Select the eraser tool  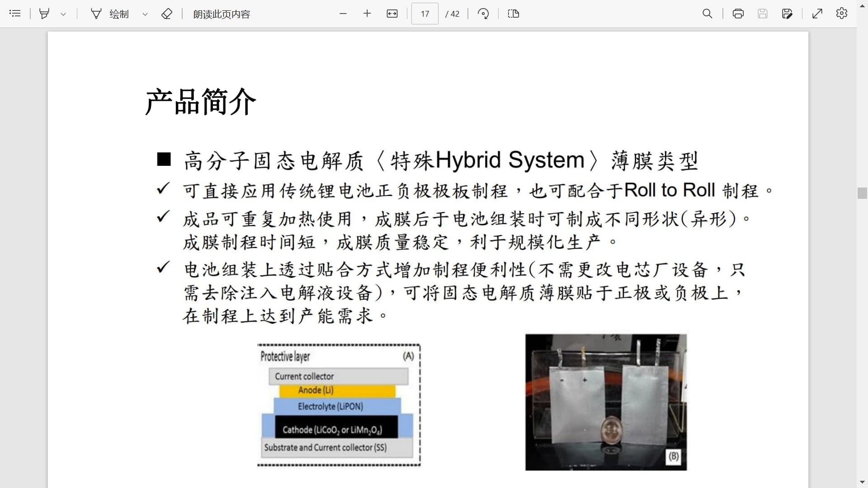click(x=166, y=14)
